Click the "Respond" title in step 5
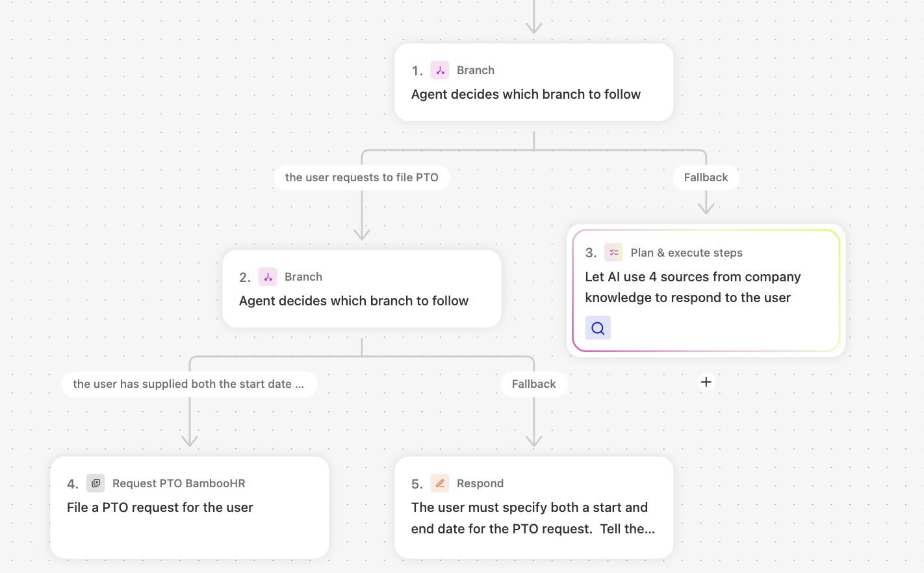 pos(480,483)
